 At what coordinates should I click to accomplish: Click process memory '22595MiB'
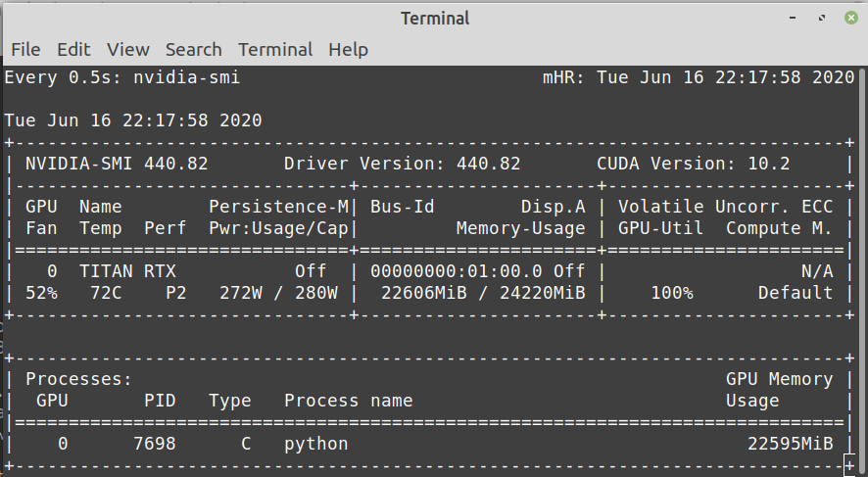coord(790,445)
